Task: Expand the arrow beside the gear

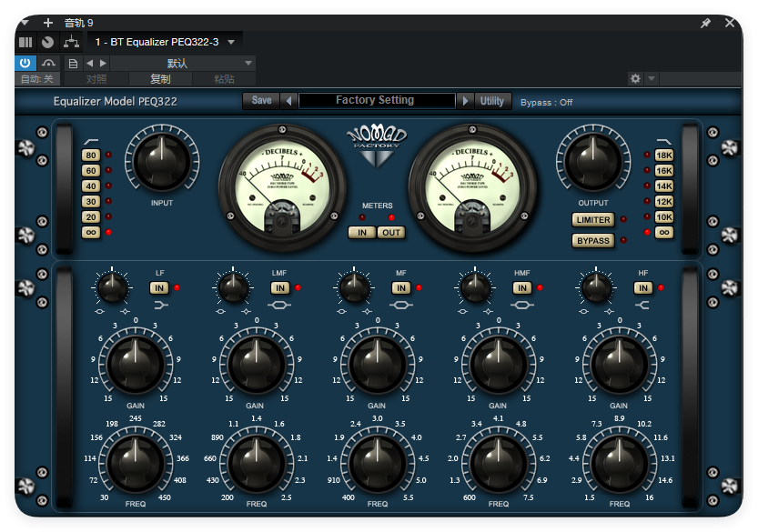Action: click(x=652, y=78)
